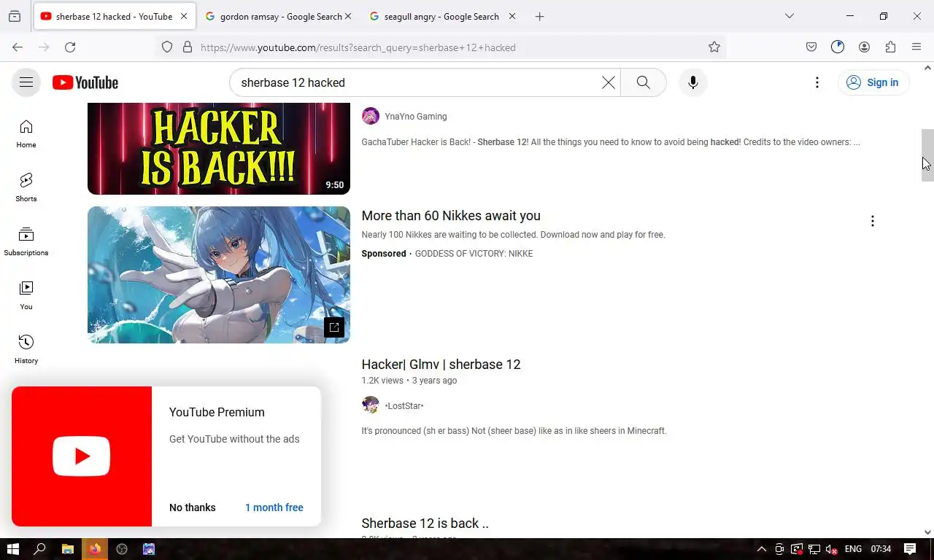Dismiss Premium offer with No thanks
The width and height of the screenshot is (934, 560).
(x=193, y=507)
